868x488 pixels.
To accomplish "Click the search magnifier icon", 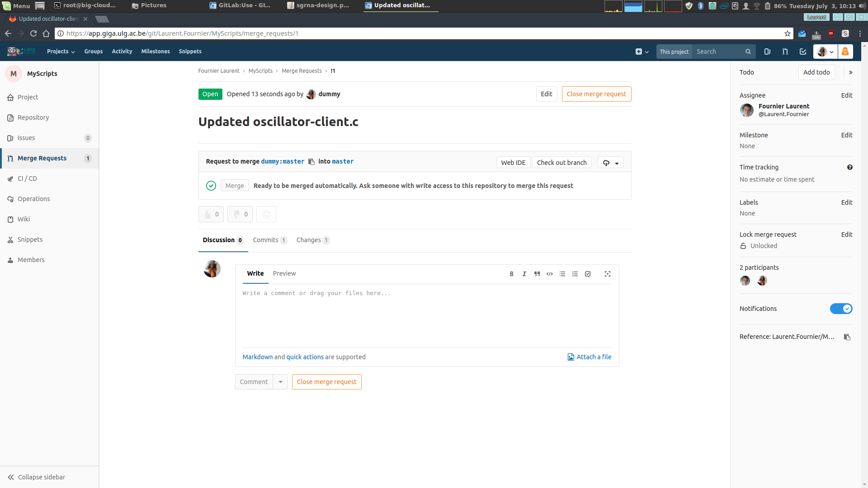I will tap(748, 52).
